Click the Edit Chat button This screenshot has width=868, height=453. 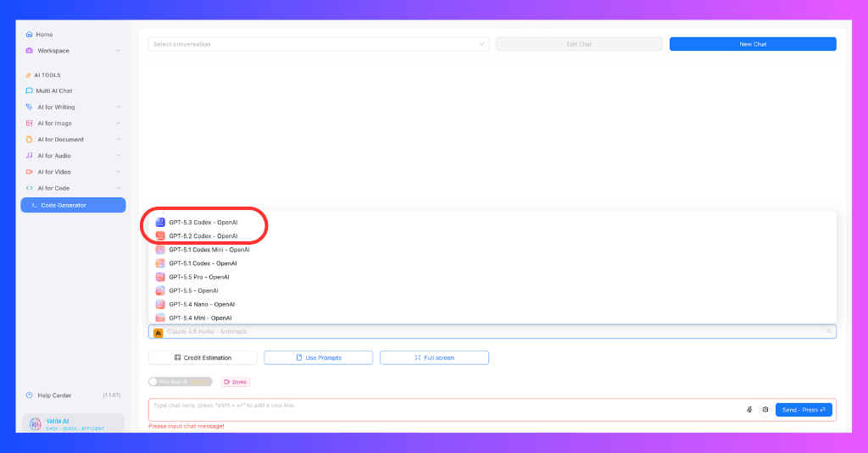tap(579, 44)
